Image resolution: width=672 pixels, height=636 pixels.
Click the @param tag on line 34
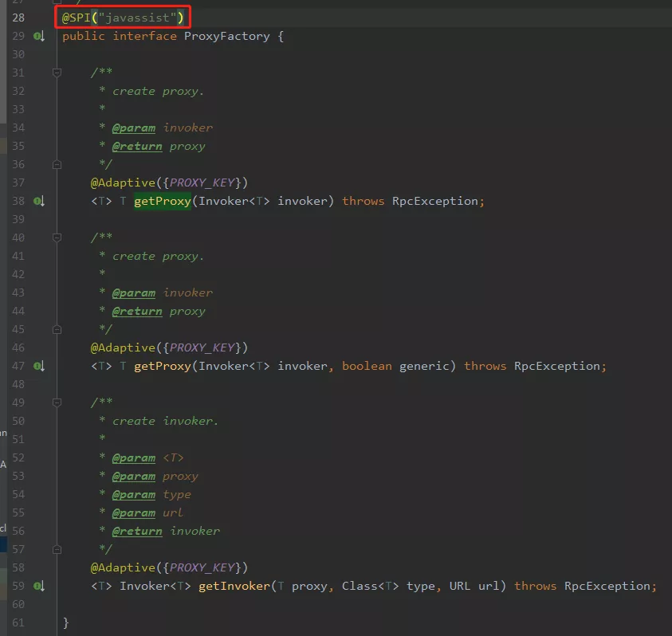[x=134, y=128]
